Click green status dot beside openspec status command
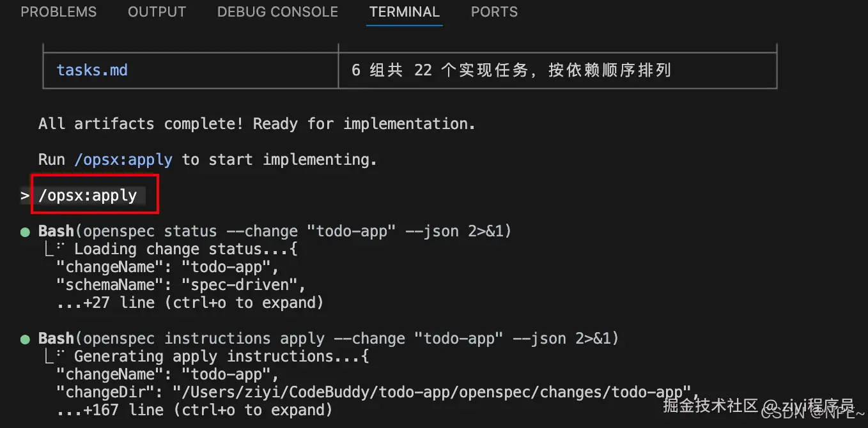Viewport: 868px width, 428px height. [x=25, y=231]
